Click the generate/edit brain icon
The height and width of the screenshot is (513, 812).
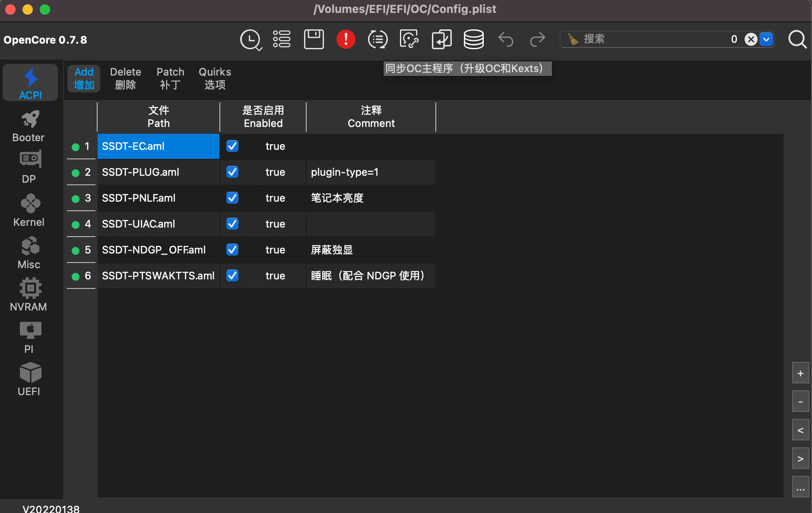point(409,39)
